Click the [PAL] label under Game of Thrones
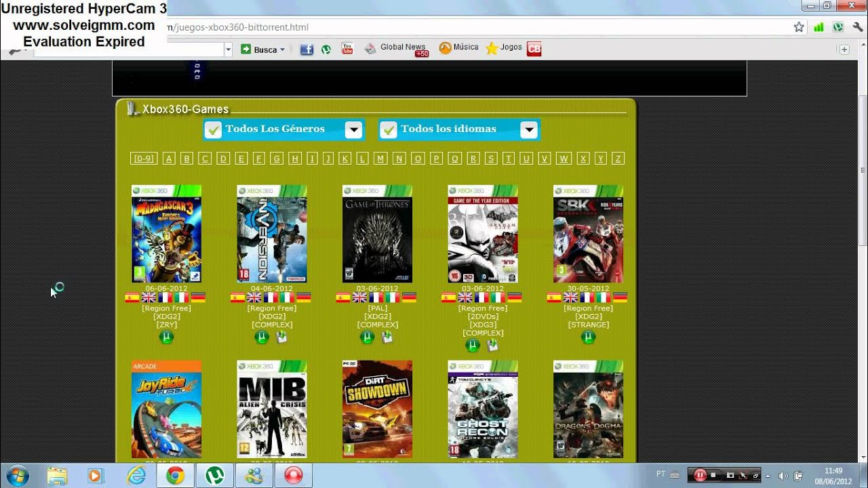This screenshot has width=868, height=488. tap(377, 308)
